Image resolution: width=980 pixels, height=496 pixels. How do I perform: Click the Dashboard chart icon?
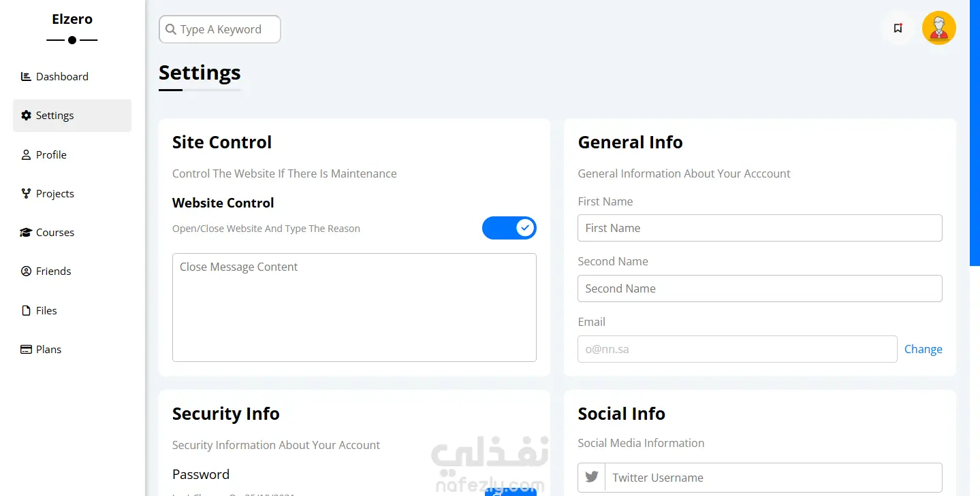tap(26, 77)
